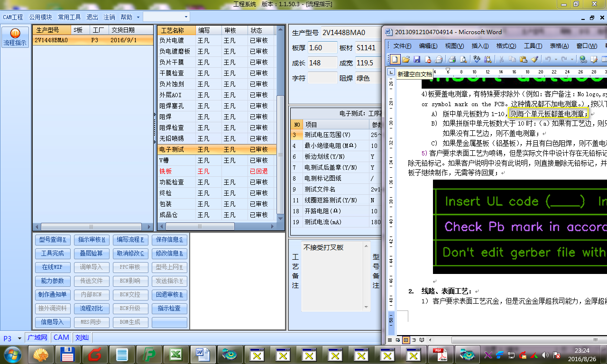Viewport: 607px width, 364px height.
Task: Expand the Undo history dropdown arrow in Word
Action: 555,59
